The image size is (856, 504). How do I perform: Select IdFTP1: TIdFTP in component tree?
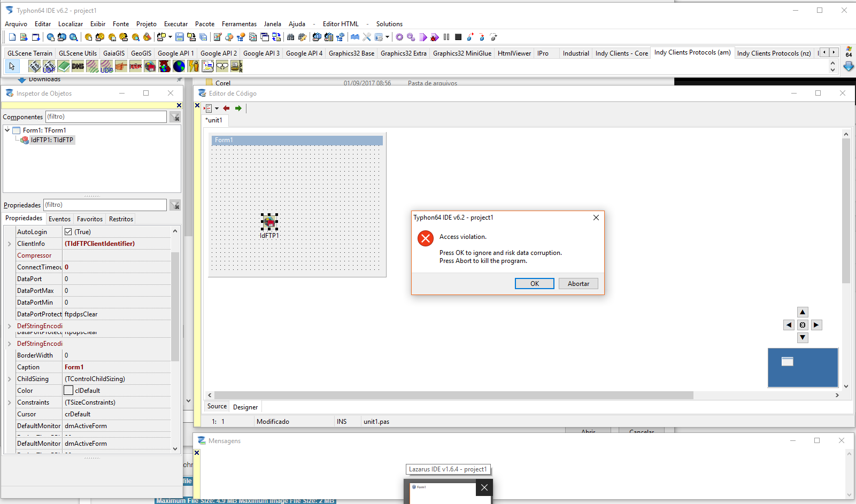(52, 140)
